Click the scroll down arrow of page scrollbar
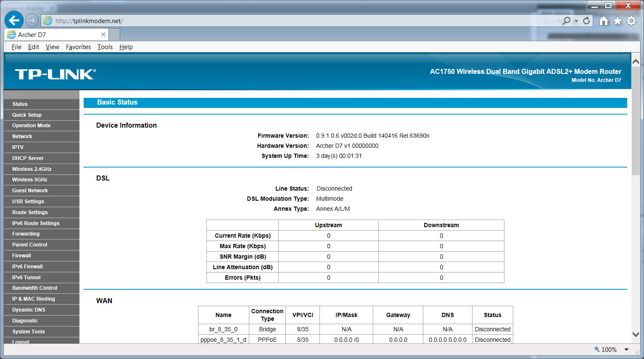The image size is (644, 359). (x=636, y=335)
